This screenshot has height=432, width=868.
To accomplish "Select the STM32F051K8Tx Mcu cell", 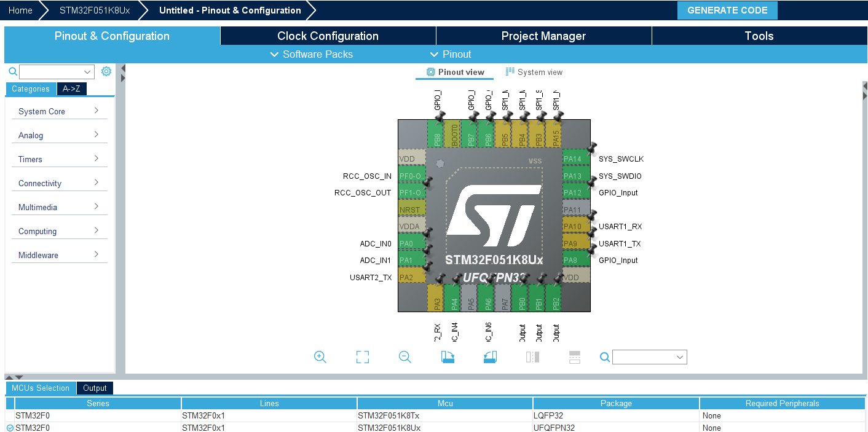I will 445,415.
